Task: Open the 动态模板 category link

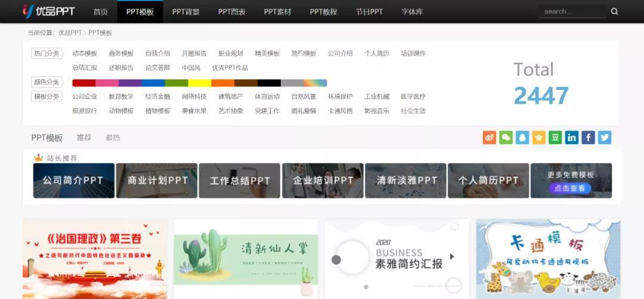Action: 85,54
